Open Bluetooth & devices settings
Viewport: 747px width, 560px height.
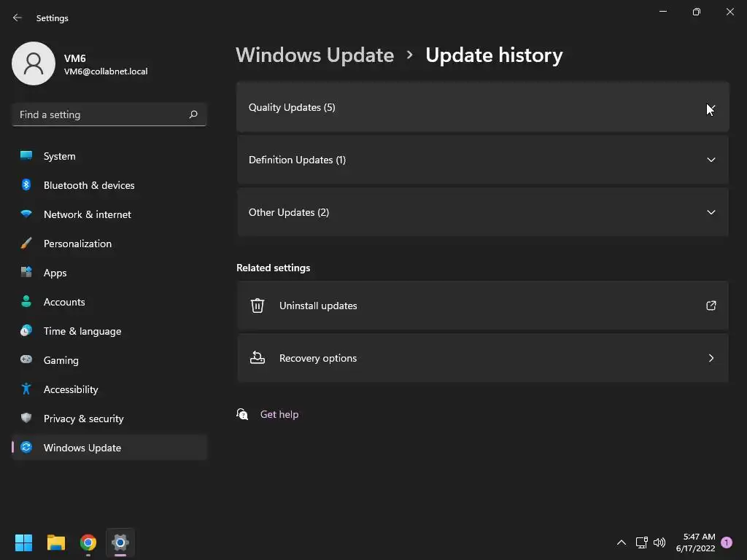(x=89, y=185)
